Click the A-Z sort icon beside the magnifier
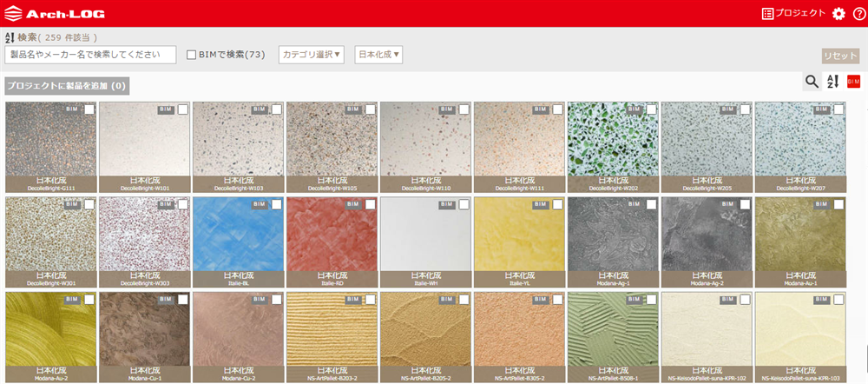 pos(832,82)
